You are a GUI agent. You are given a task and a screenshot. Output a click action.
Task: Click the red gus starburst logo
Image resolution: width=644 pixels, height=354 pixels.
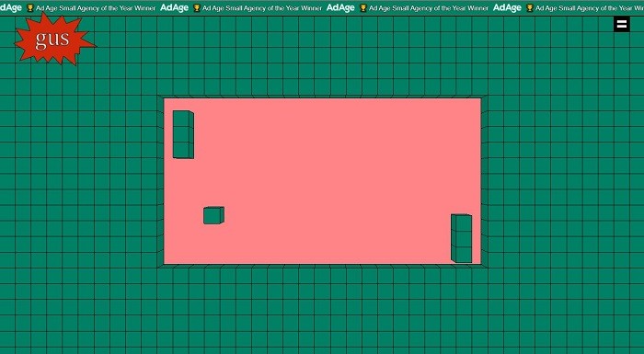tap(54, 39)
